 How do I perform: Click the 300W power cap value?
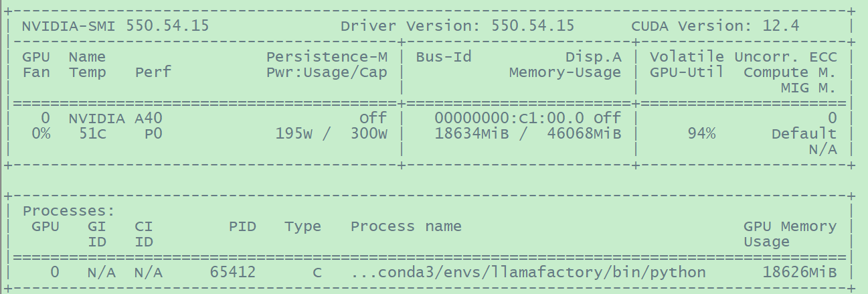[x=369, y=134]
